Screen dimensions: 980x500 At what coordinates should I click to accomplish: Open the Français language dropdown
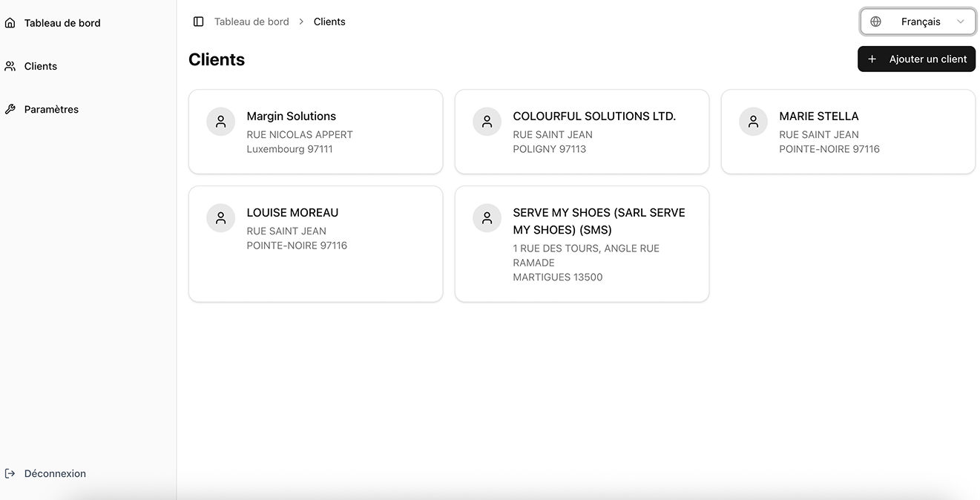pyautogui.click(x=918, y=22)
